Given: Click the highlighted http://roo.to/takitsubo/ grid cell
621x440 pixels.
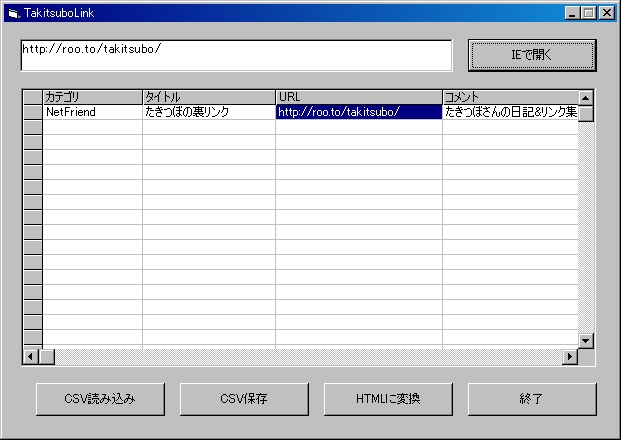Looking at the screenshot, I should (358, 112).
